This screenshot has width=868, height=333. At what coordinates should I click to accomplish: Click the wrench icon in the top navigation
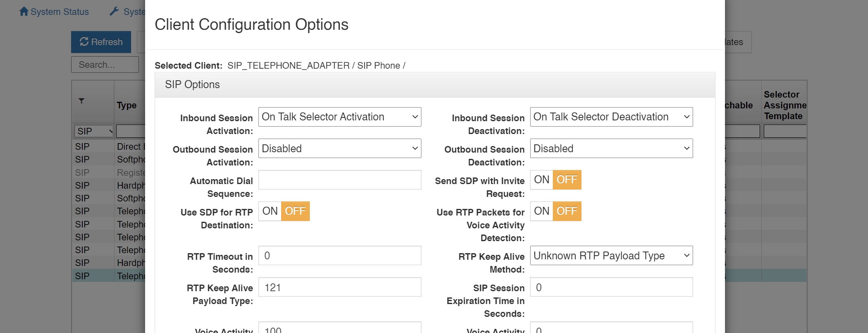tap(115, 10)
